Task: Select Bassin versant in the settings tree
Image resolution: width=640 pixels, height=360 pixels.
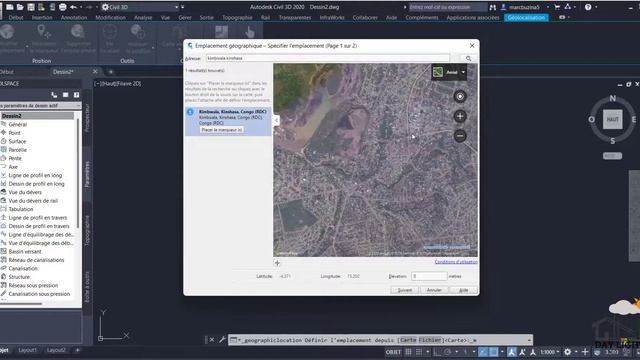Action: pyautogui.click(x=25, y=251)
